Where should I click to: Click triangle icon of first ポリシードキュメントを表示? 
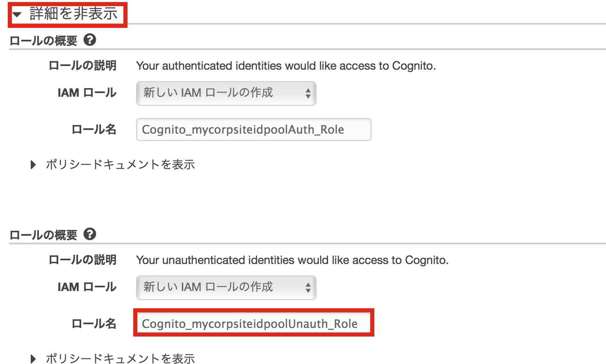coord(33,165)
